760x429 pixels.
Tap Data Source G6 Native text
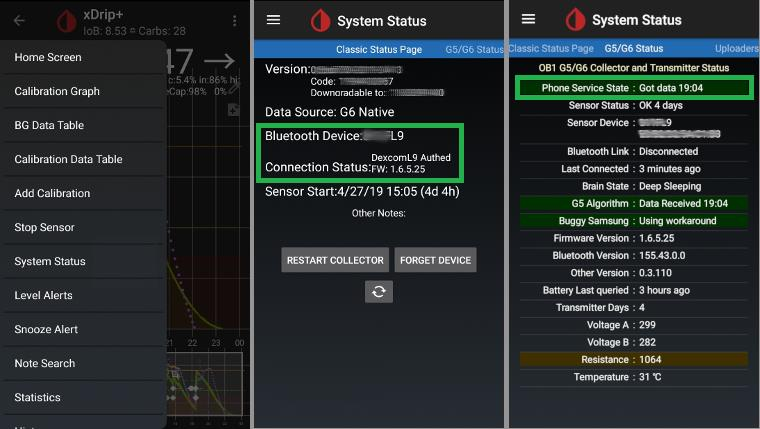click(x=330, y=112)
